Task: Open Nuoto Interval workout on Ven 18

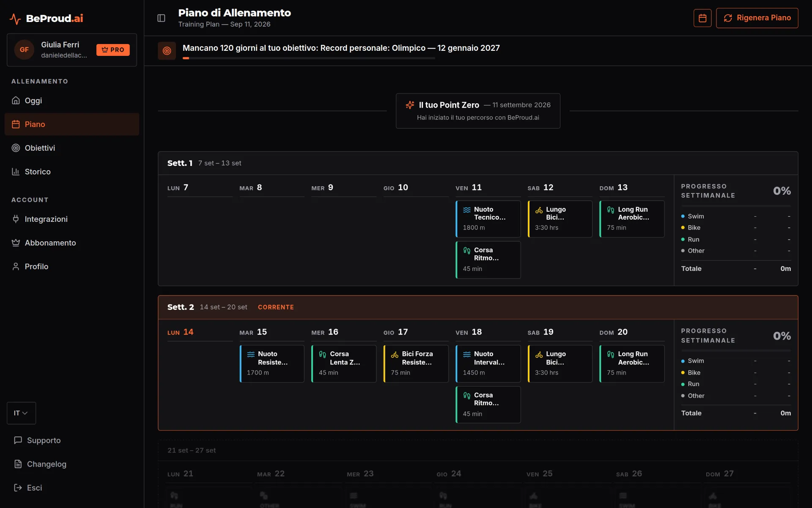Action: point(488,363)
